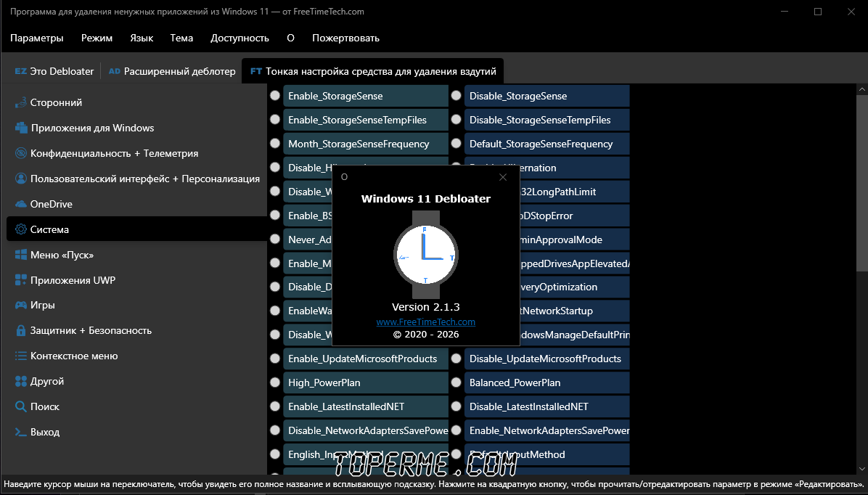
Task: Click the Balanced_PowerPlan label button
Action: coord(547,382)
